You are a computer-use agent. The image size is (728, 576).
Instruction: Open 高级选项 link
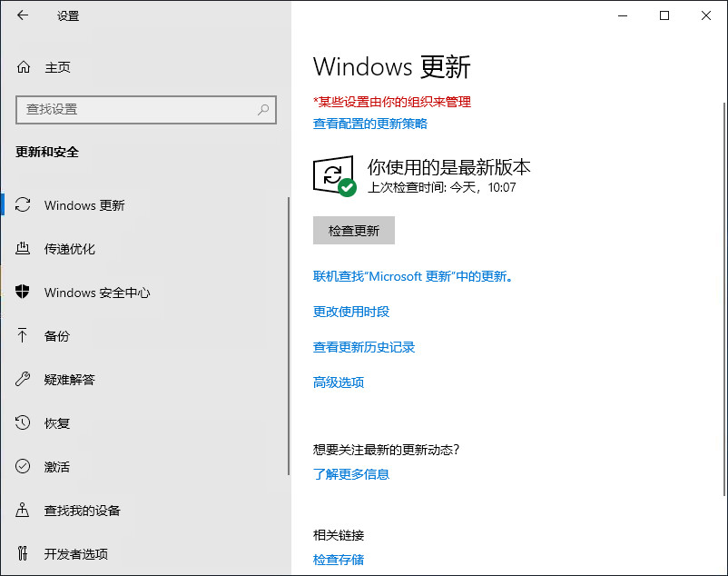pos(339,382)
